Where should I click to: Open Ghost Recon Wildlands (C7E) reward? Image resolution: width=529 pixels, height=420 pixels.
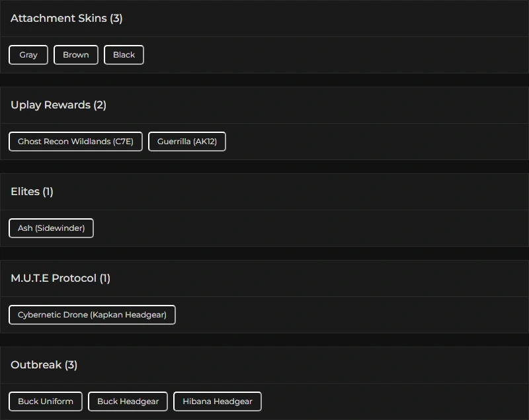point(75,142)
